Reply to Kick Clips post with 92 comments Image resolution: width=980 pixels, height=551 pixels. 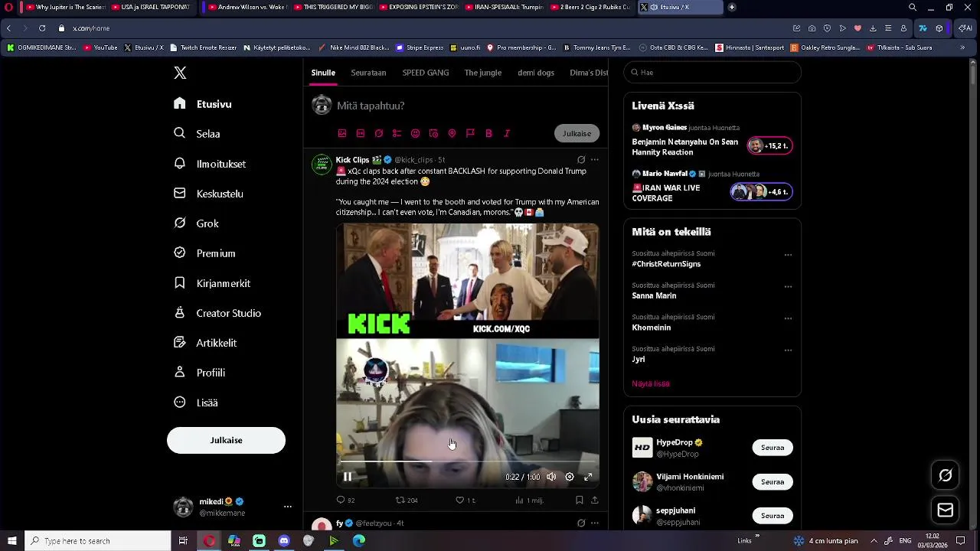pos(345,500)
